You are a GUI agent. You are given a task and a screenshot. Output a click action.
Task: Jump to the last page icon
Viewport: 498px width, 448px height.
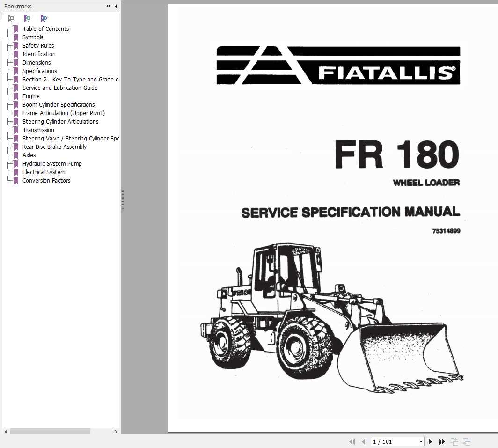click(x=442, y=441)
